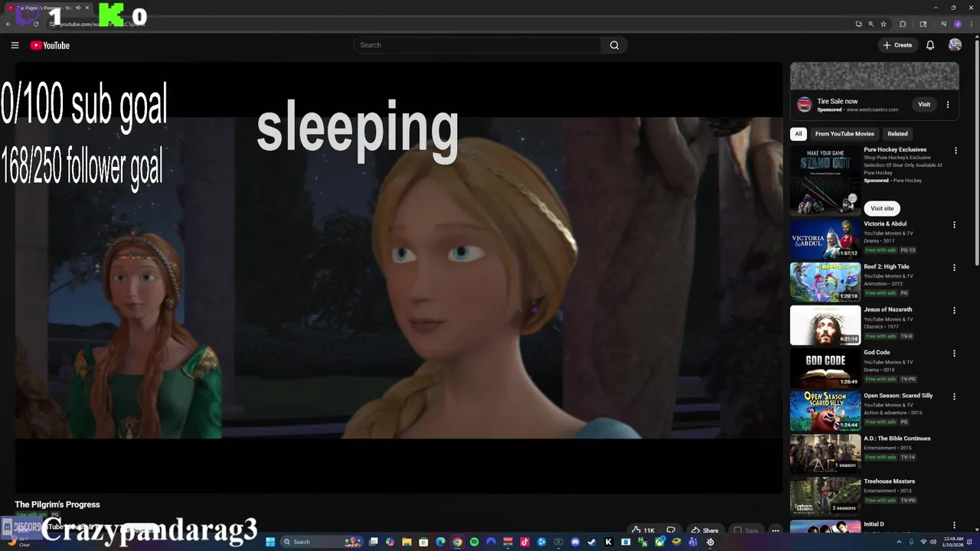Open Steam from taskbar
980x551 pixels.
click(x=591, y=542)
